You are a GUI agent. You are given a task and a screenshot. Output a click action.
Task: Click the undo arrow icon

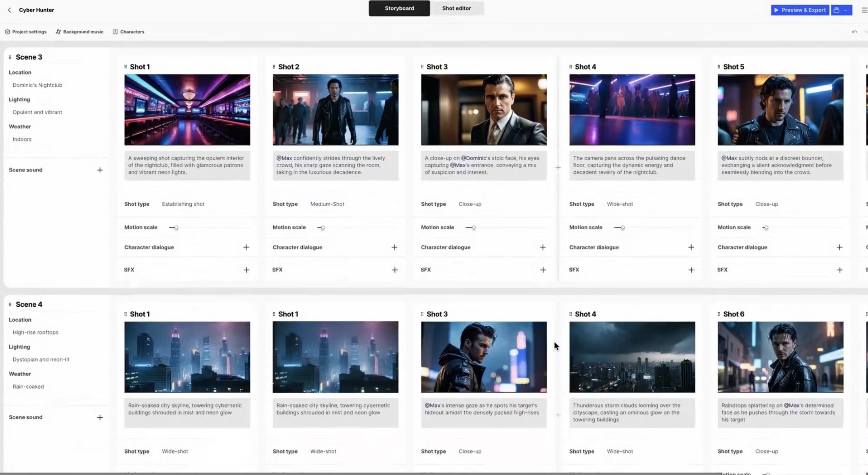point(854,32)
